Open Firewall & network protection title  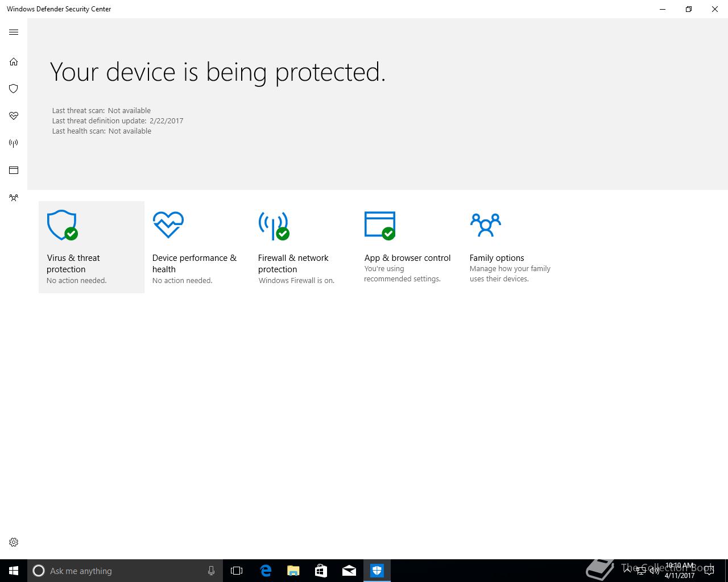[x=293, y=264]
